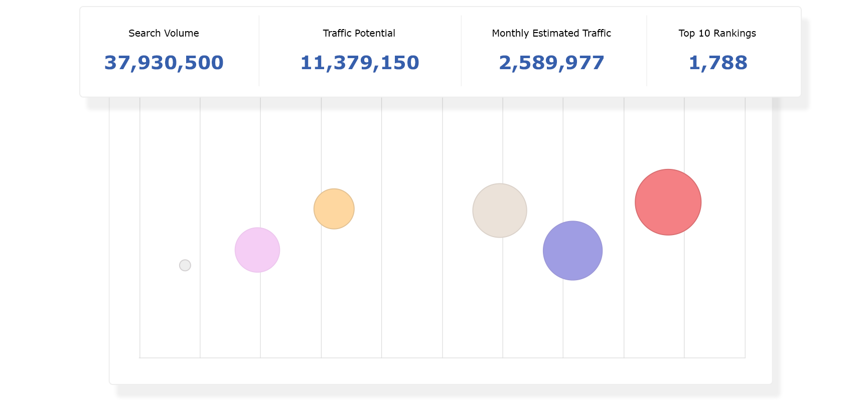Click divider between Search Volume and Traffic Potential

coord(259,51)
